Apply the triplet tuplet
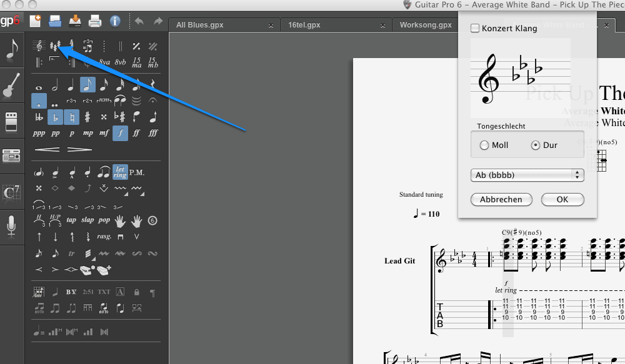 (71, 101)
